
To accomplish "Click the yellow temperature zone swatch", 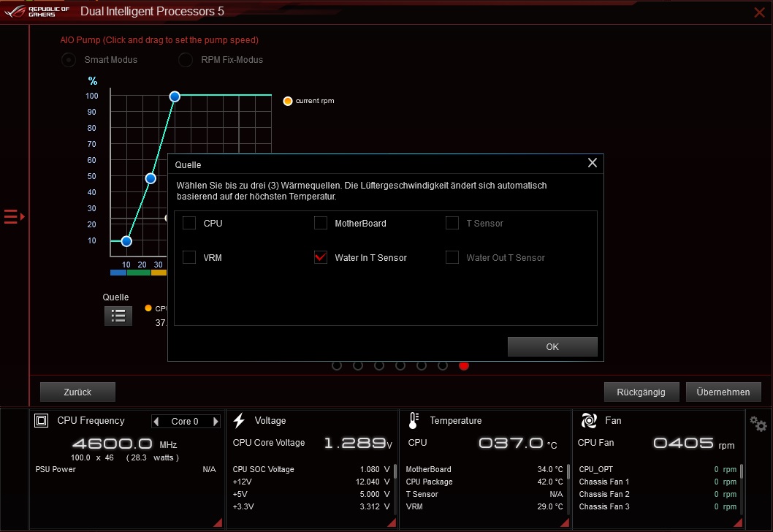I will (159, 272).
